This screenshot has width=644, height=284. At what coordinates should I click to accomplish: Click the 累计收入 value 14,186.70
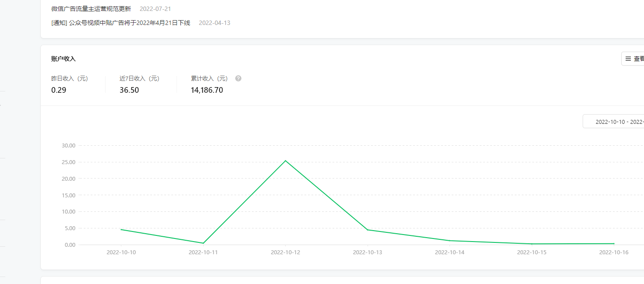click(x=207, y=90)
